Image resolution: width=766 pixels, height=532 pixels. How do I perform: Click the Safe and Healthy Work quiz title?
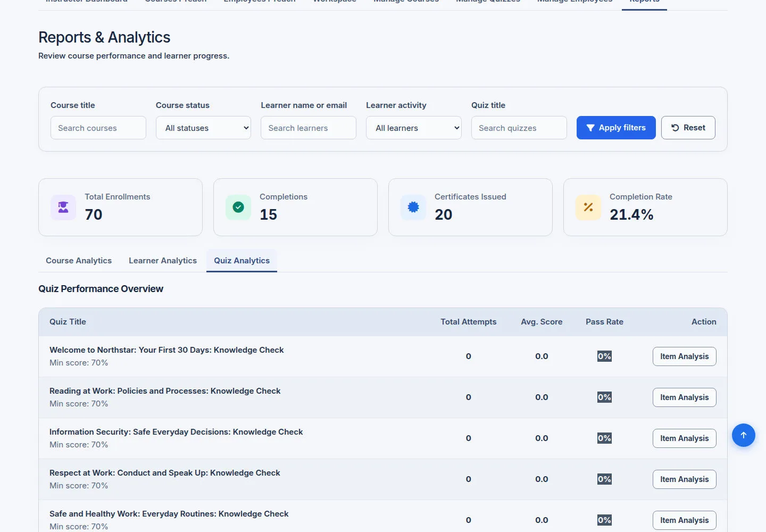(169, 514)
